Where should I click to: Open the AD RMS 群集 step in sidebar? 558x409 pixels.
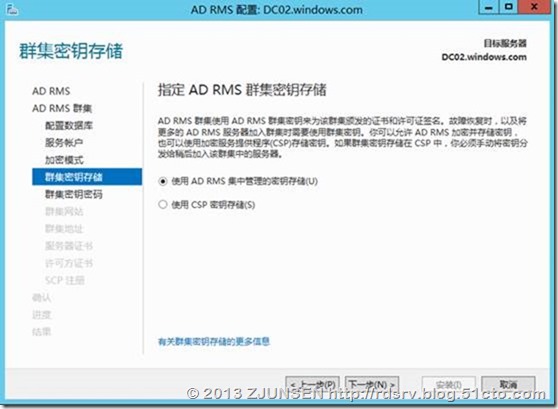click(62, 108)
